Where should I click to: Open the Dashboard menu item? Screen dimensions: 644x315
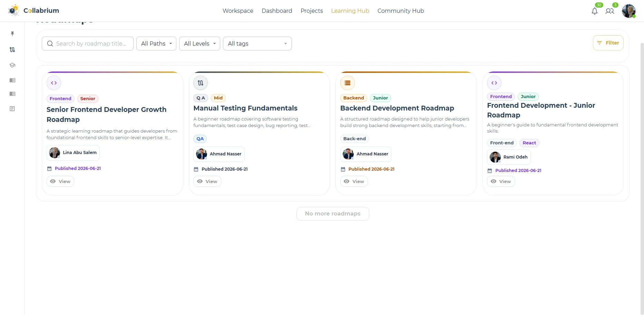pos(277,11)
